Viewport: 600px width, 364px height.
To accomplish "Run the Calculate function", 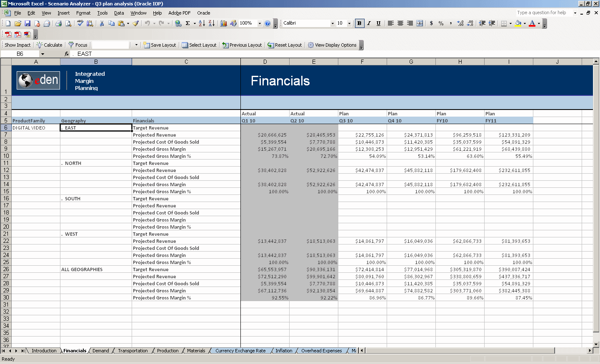I will pos(50,45).
